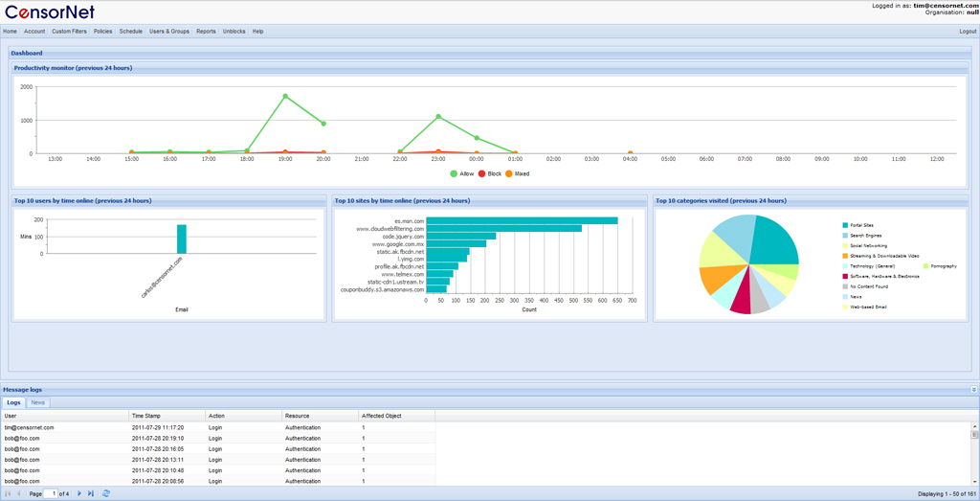Click the Technology (General) legend swatch

846,265
